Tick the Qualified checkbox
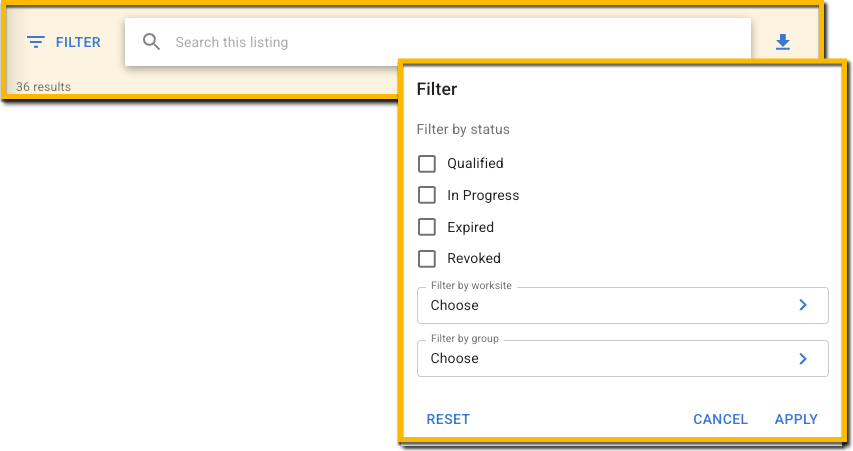This screenshot has width=853, height=451. (x=427, y=163)
